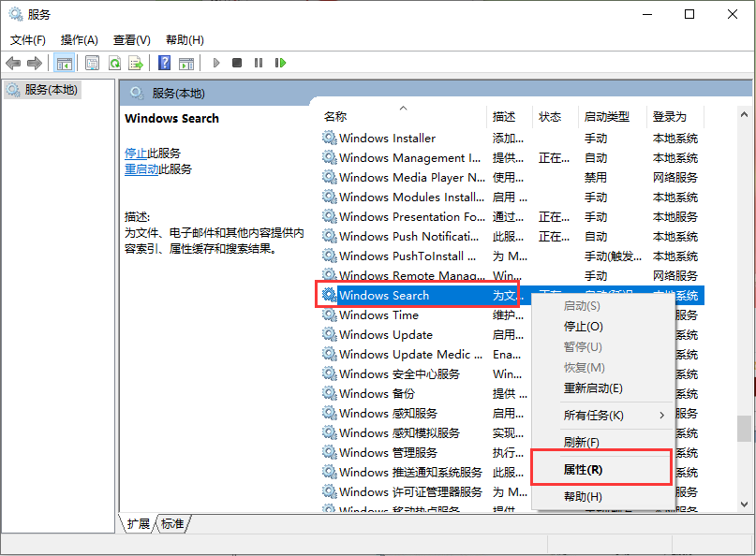Image resolution: width=756 pixels, height=556 pixels.
Task: Select Windows Management I... service row
Action: 511,157
